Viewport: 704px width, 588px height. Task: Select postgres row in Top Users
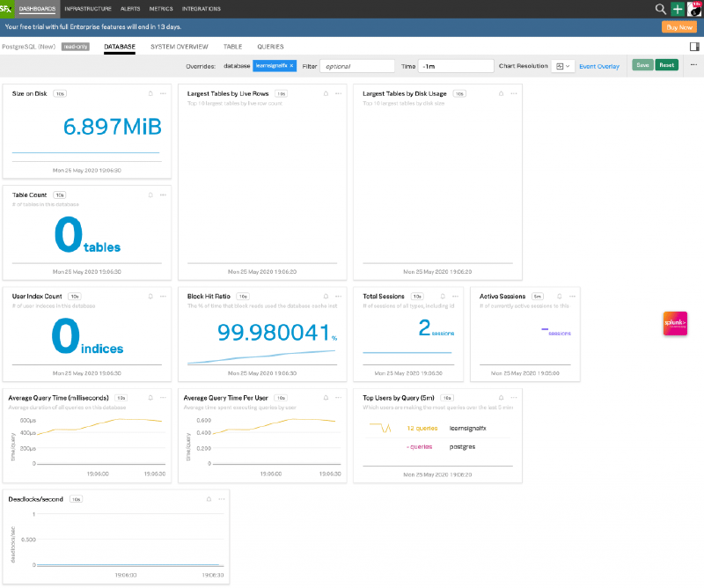pos(437,446)
